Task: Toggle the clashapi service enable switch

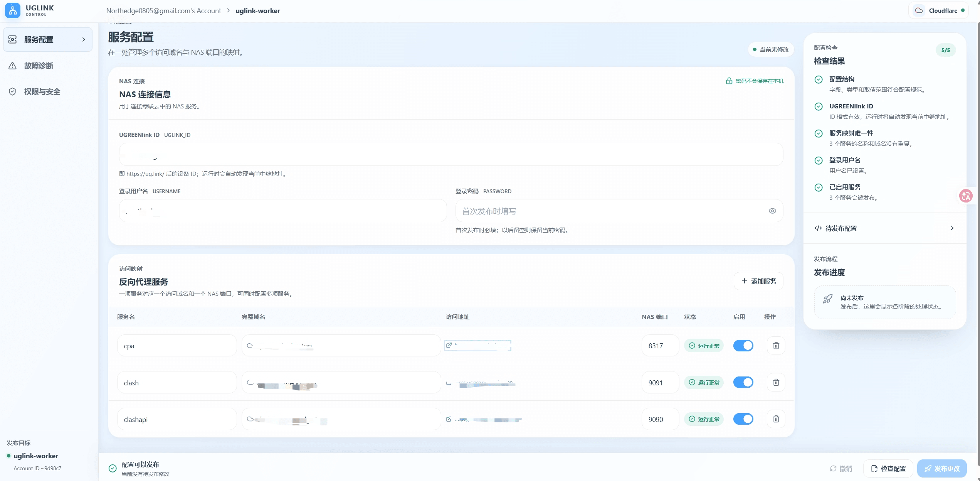Action: pos(743,419)
